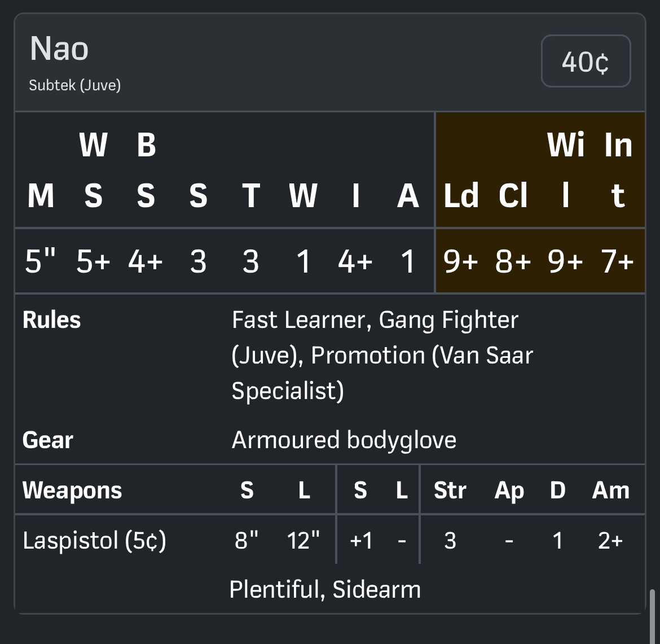Click the Am column header
This screenshot has height=644, width=660.
coord(610,490)
